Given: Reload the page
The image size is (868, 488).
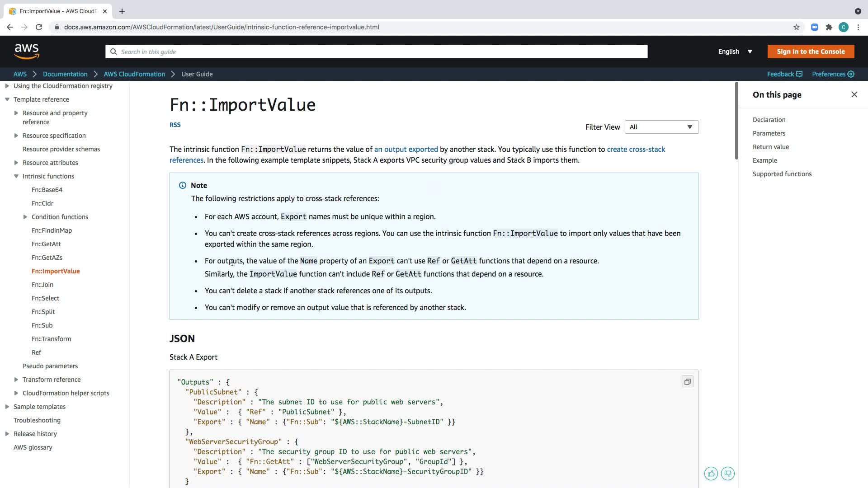Looking at the screenshot, I should [x=39, y=27].
